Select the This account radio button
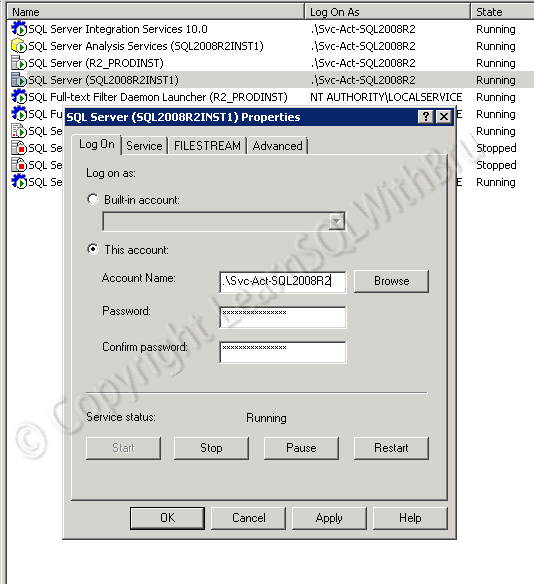The width and height of the screenshot is (534, 584). tap(93, 249)
